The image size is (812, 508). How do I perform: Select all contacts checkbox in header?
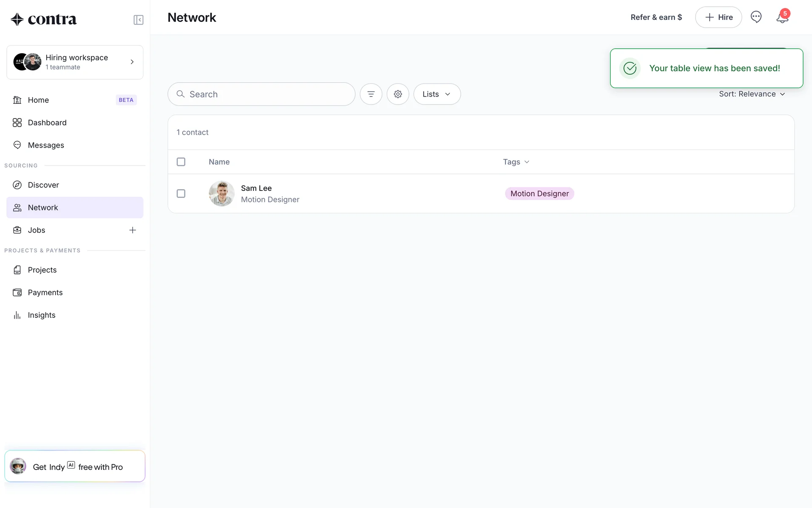point(181,162)
